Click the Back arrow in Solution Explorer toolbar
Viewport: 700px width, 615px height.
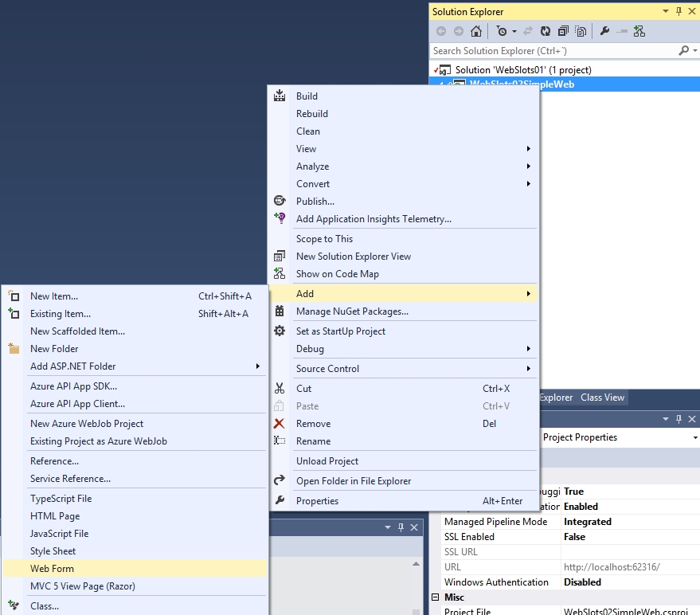(x=441, y=31)
